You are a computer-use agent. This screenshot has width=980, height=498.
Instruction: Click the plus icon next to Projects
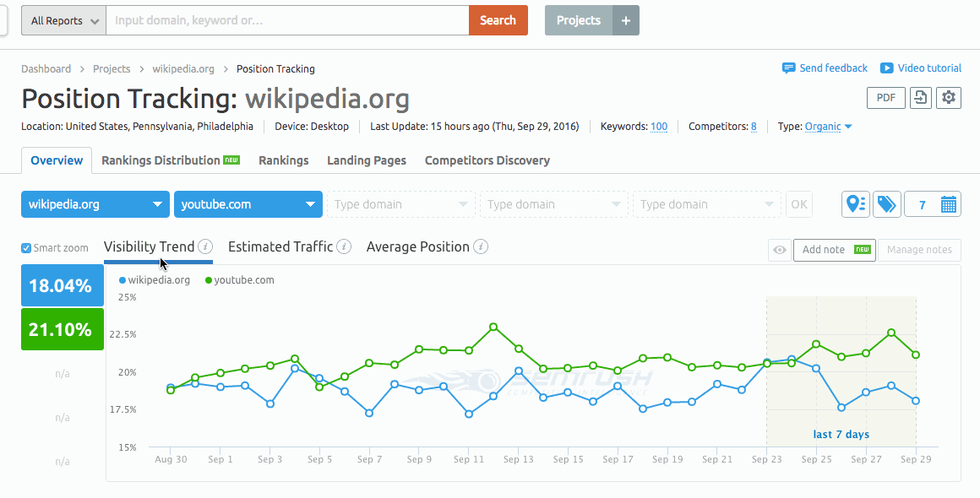[x=626, y=20]
